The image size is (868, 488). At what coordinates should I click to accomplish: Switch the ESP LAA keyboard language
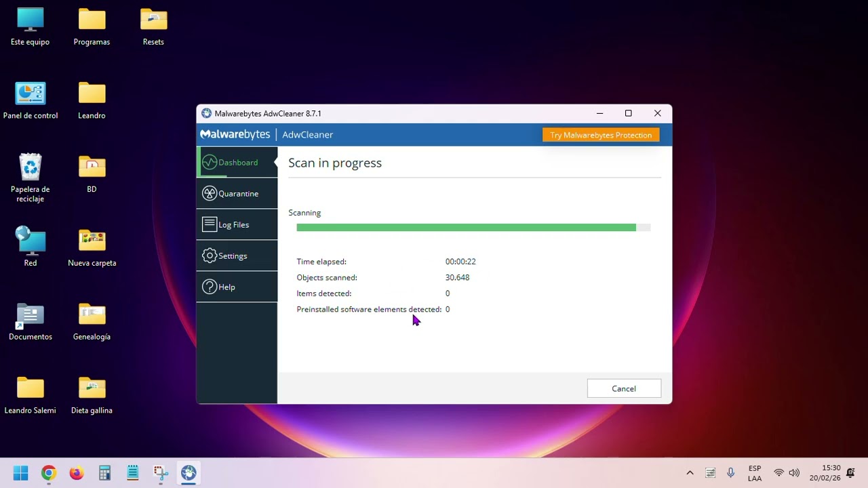click(755, 473)
